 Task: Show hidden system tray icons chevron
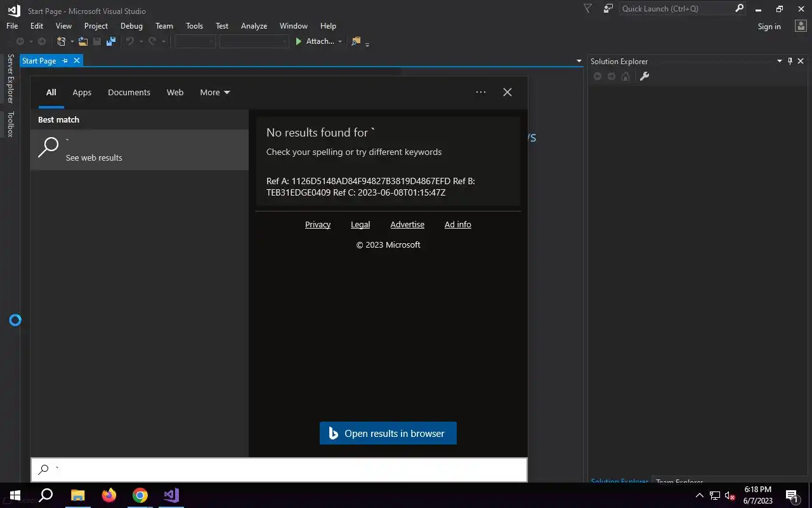pyautogui.click(x=700, y=495)
